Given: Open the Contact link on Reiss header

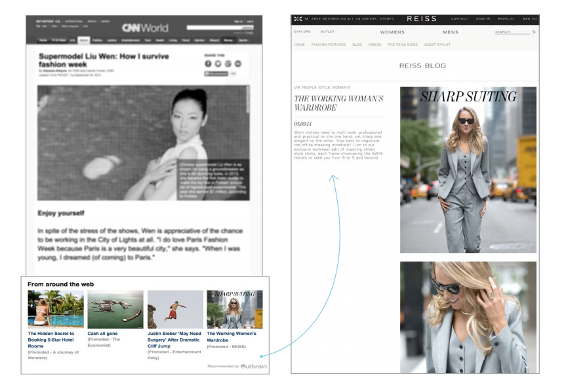Looking at the screenshot, I should (x=459, y=18).
